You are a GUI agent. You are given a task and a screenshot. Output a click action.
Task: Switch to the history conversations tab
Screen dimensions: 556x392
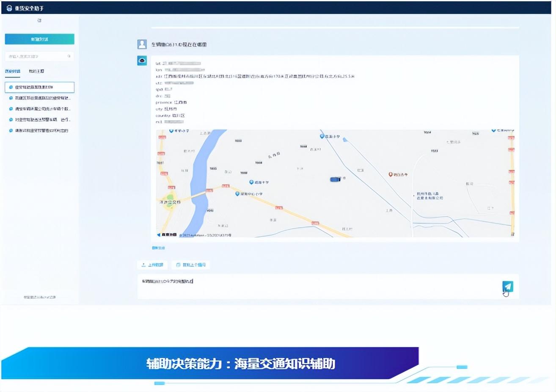coord(13,71)
